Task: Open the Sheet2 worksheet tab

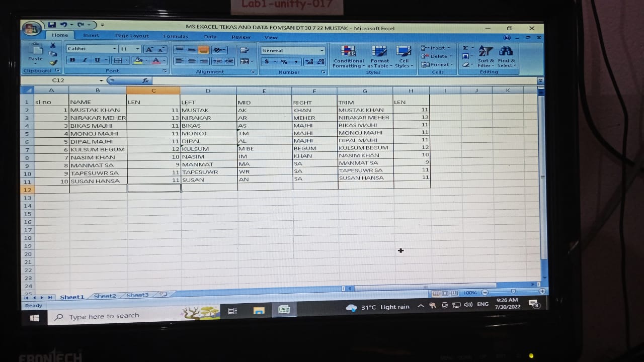Action: (x=105, y=296)
